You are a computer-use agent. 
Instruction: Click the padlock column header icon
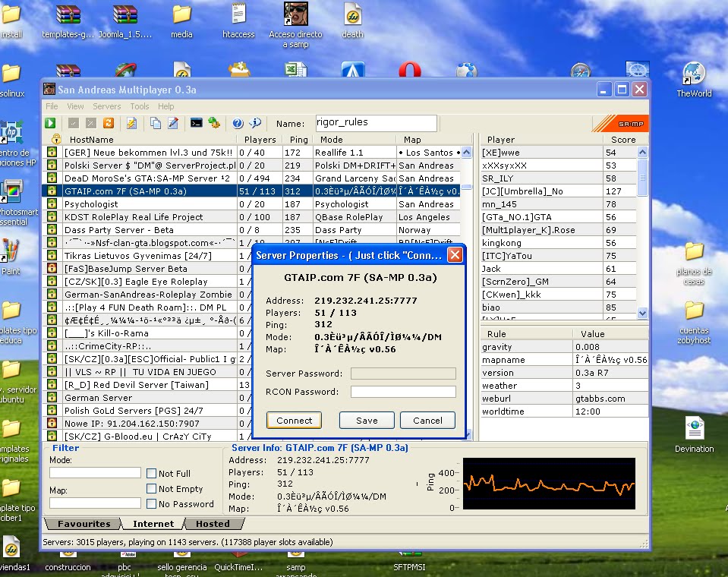point(55,140)
